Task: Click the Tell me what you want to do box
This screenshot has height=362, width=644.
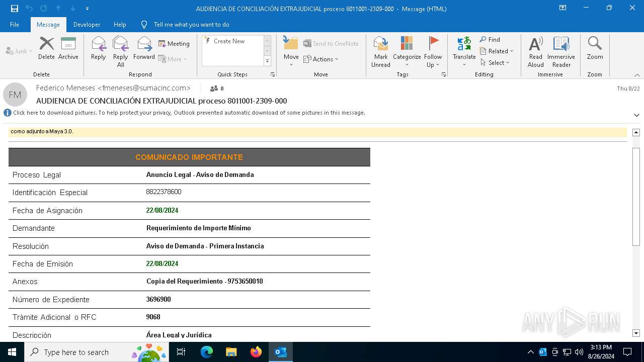Action: pos(191,25)
